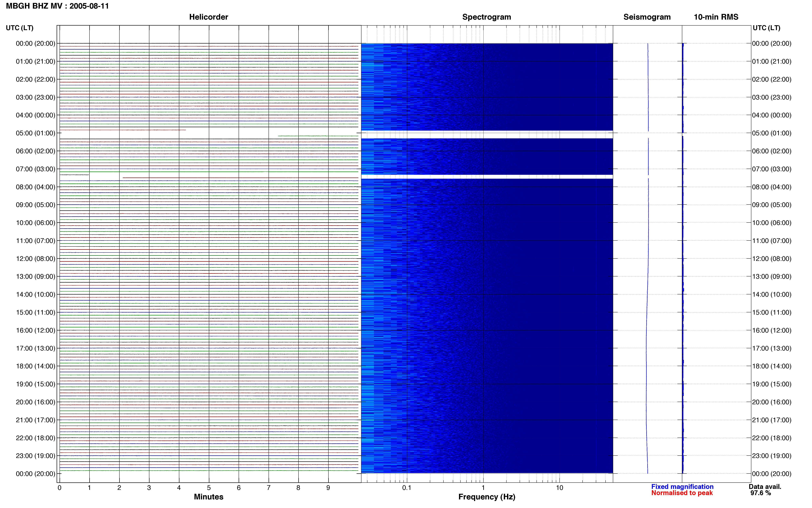
Task: Click the 1 tick on the Frequency axis
Action: [483, 487]
